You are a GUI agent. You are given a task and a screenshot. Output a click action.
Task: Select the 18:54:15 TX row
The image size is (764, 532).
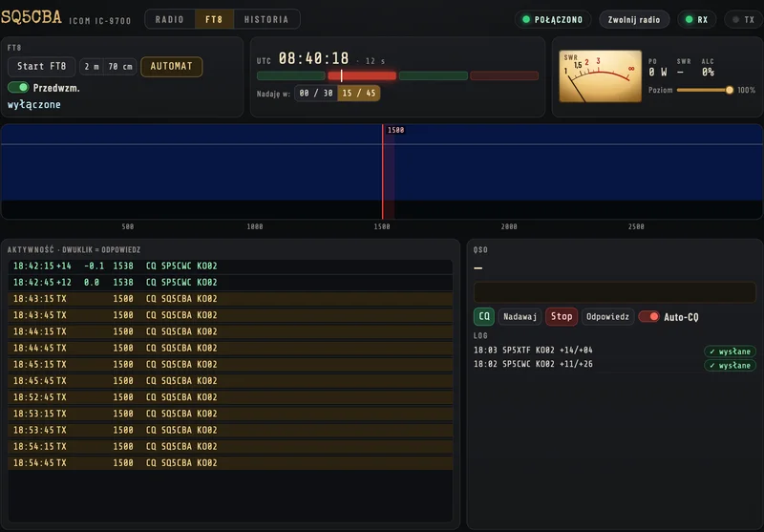(230, 447)
